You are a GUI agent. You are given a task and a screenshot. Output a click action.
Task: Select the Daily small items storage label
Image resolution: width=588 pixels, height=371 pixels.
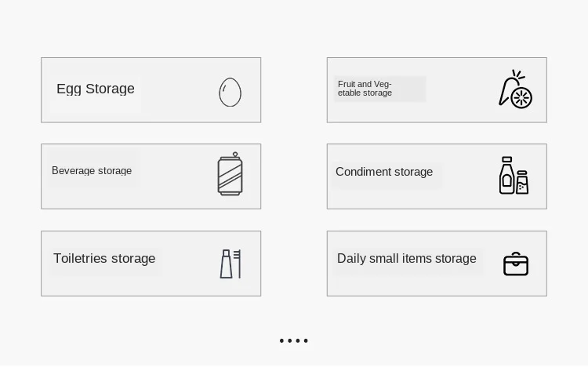coord(406,259)
